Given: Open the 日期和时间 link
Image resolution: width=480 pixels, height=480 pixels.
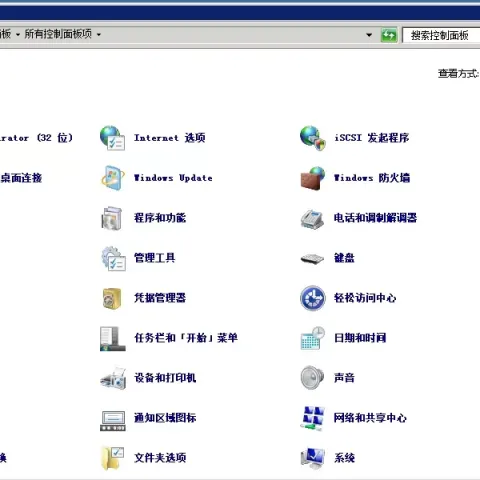Looking at the screenshot, I should pyautogui.click(x=360, y=338).
